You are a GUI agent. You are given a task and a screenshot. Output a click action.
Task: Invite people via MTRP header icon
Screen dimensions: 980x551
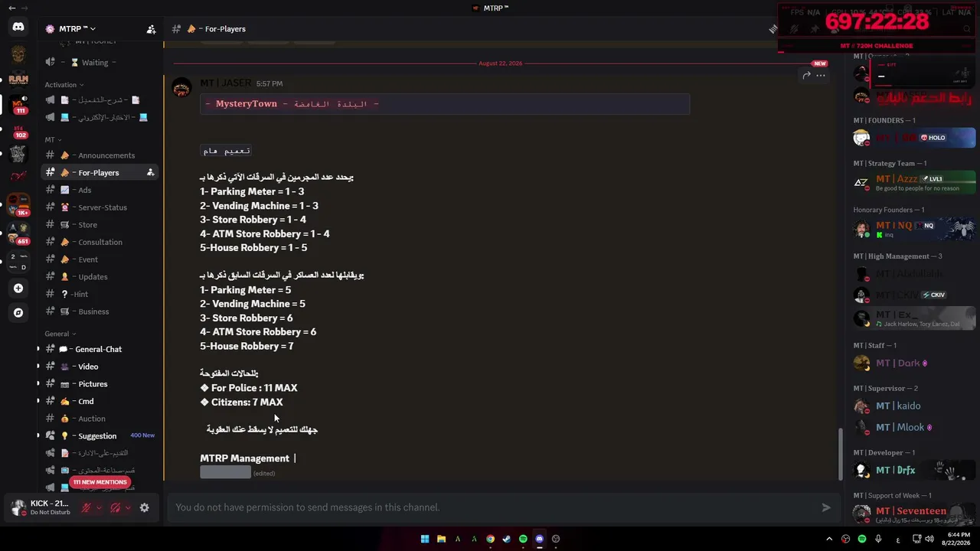pyautogui.click(x=151, y=29)
